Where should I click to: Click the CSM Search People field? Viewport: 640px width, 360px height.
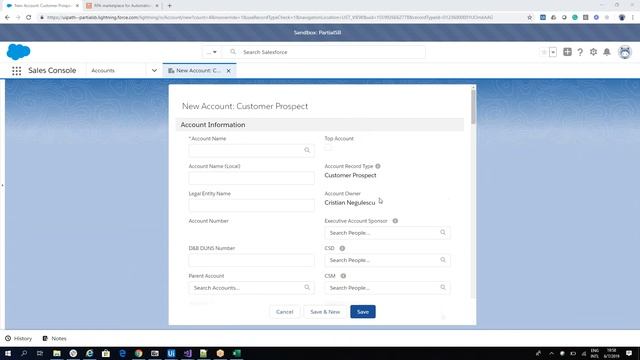click(x=387, y=288)
